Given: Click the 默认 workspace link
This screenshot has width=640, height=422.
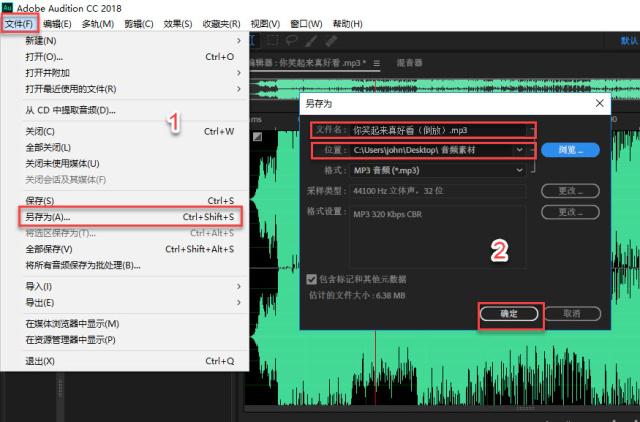Looking at the screenshot, I should pyautogui.click(x=629, y=40).
